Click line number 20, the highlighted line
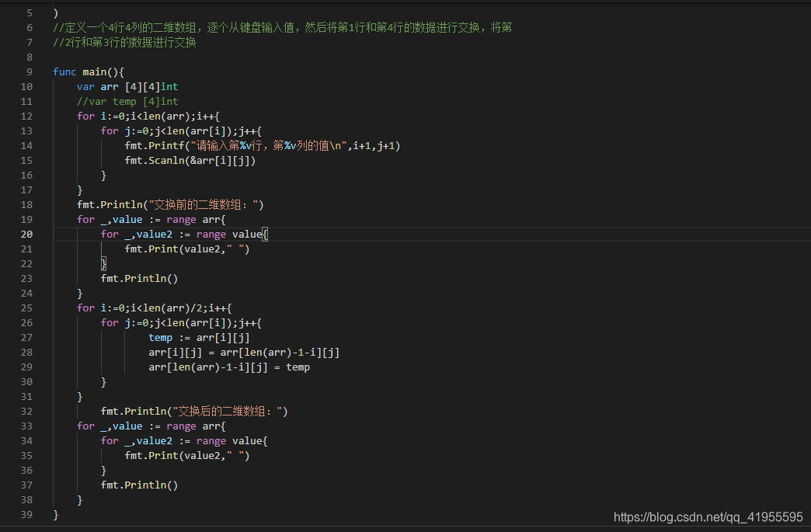This screenshot has height=532, width=811. [26, 234]
